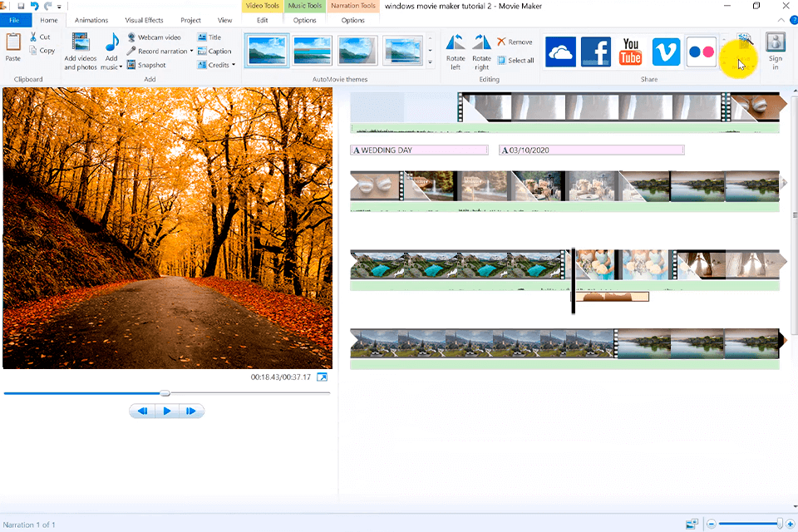
Task: Step to previous frame
Action: [x=142, y=411]
